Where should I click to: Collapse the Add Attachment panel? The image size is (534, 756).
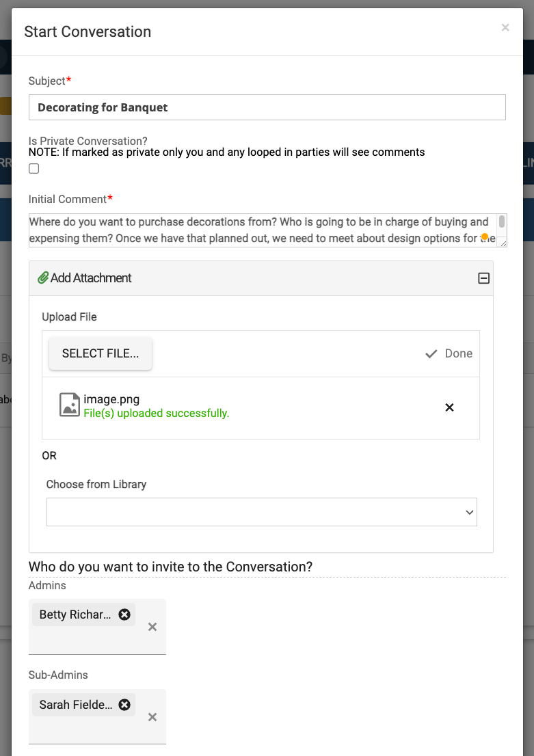(483, 278)
